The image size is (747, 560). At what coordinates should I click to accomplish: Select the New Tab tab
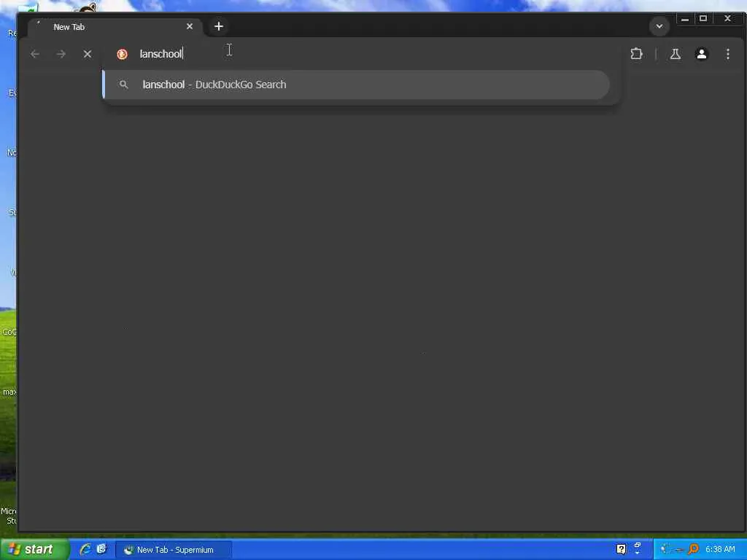[x=113, y=27]
